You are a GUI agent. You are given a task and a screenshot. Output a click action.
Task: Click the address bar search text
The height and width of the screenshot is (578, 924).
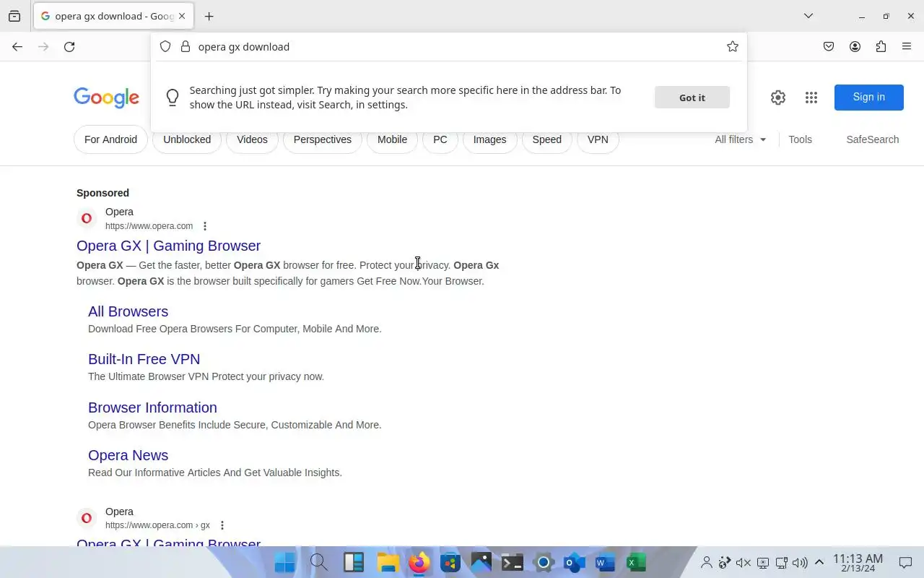(243, 46)
